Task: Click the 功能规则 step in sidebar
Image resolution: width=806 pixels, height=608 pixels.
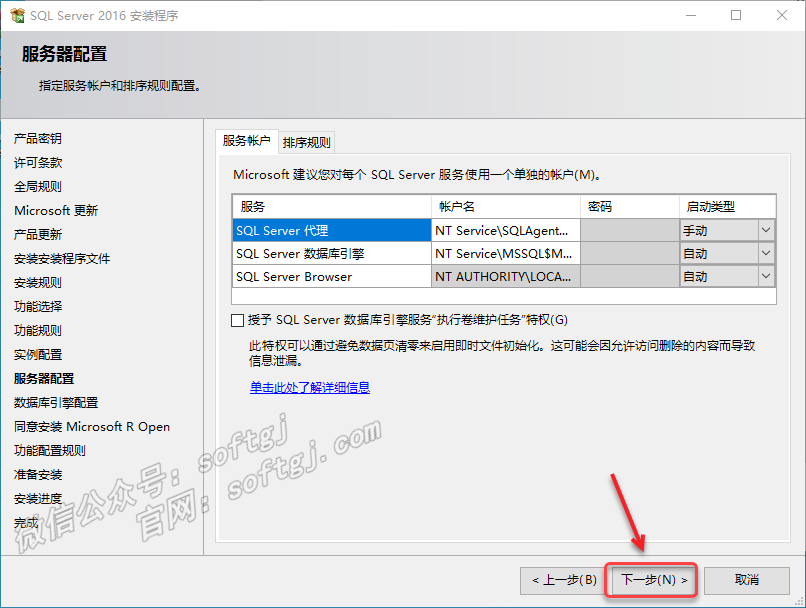Action: click(x=38, y=330)
